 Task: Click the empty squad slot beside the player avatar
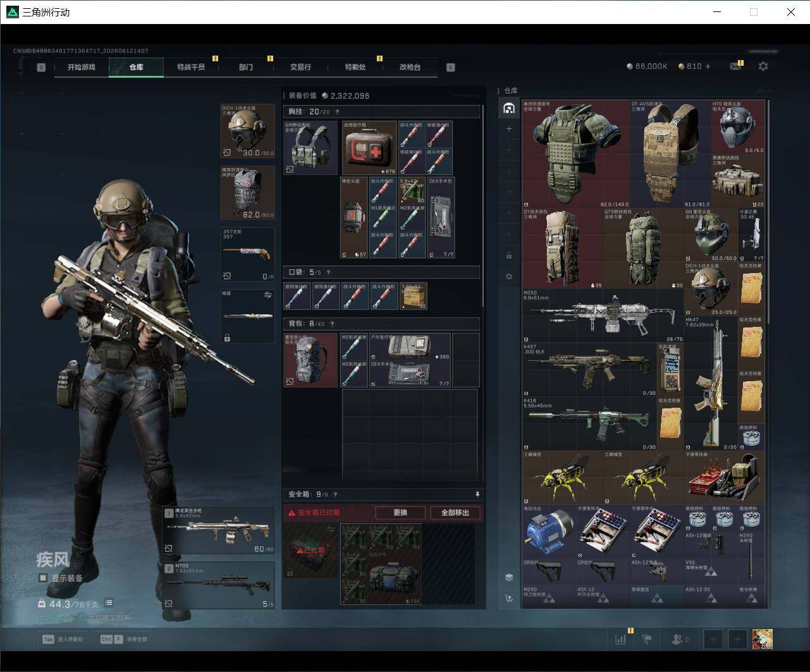click(737, 639)
